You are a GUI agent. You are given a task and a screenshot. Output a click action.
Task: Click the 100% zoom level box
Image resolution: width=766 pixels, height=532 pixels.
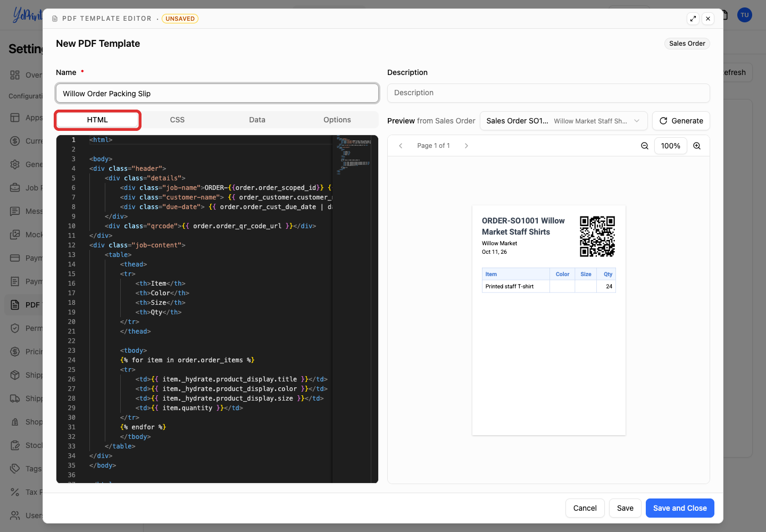(x=671, y=146)
